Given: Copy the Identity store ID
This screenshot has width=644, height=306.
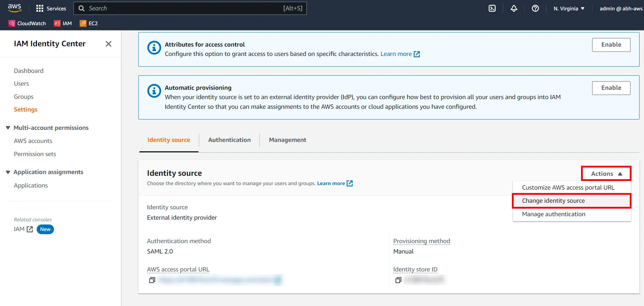Looking at the screenshot, I should 398,280.
